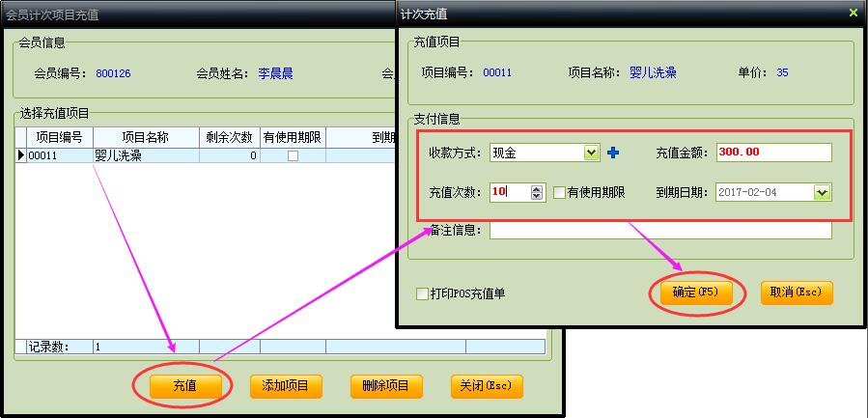Click the 添加项目 button
Screen dimensions: 868x418
pyautogui.click(x=286, y=386)
